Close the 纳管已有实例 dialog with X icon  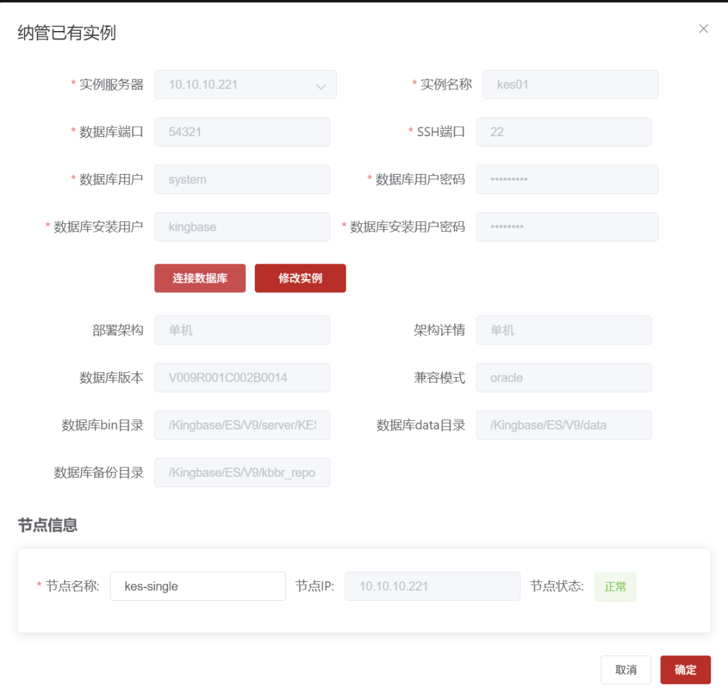tap(703, 29)
